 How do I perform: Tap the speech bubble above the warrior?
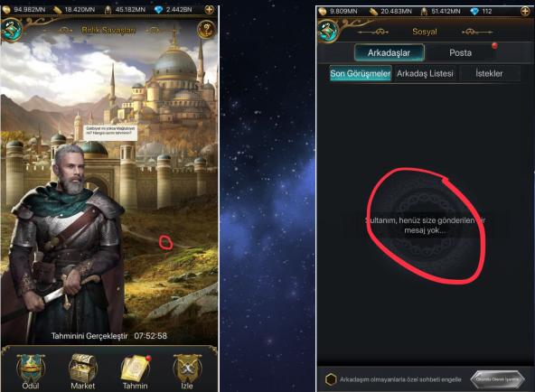pos(110,133)
